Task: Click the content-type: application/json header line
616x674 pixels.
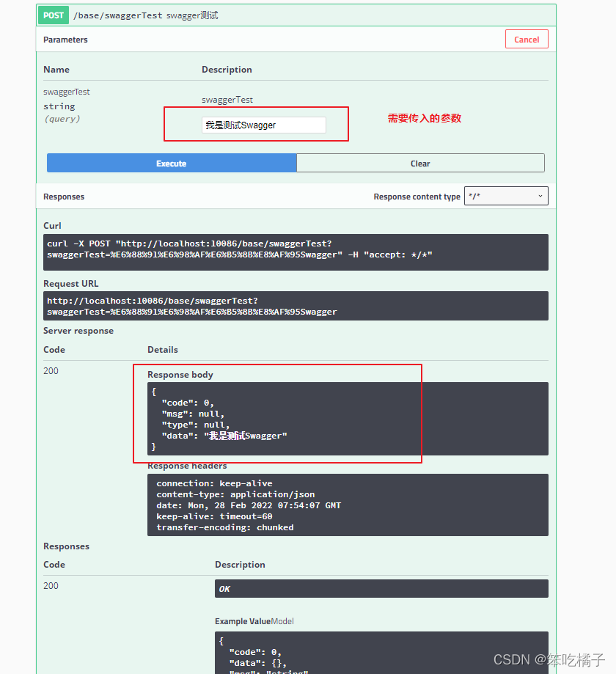Action: [x=235, y=494]
